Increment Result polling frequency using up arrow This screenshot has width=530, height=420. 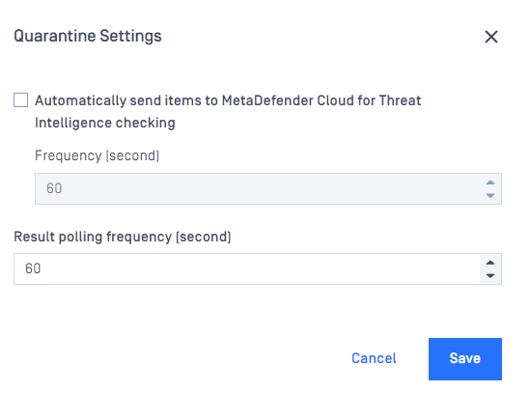point(490,263)
